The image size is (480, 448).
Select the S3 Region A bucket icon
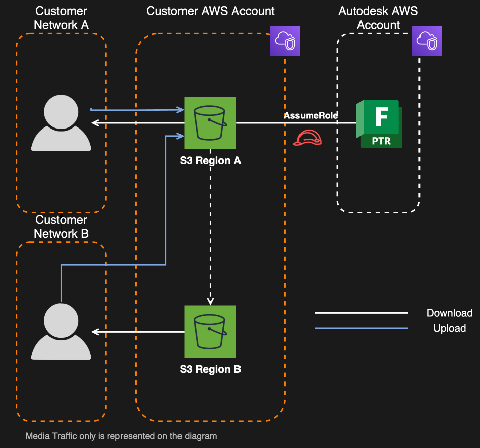[x=210, y=123]
